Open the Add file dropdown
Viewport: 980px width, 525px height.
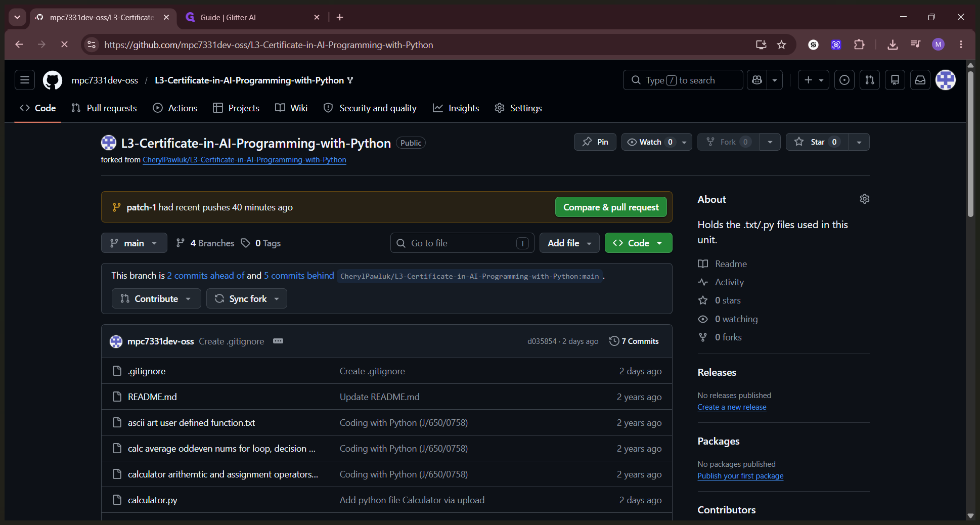(x=569, y=243)
